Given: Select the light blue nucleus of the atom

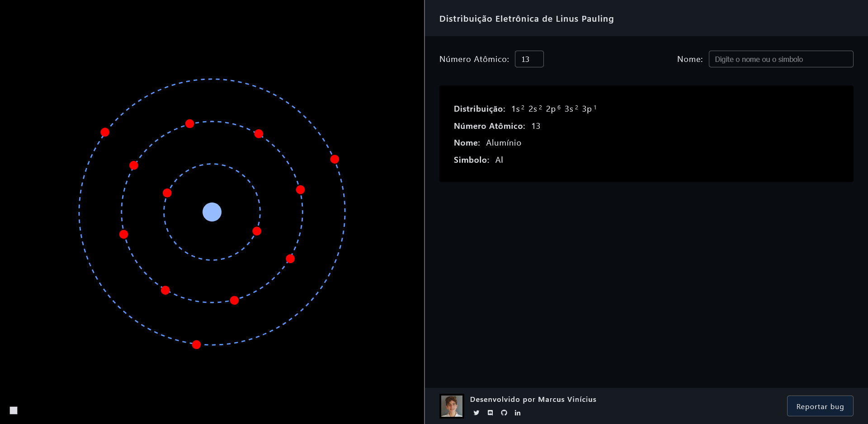Looking at the screenshot, I should click(212, 212).
